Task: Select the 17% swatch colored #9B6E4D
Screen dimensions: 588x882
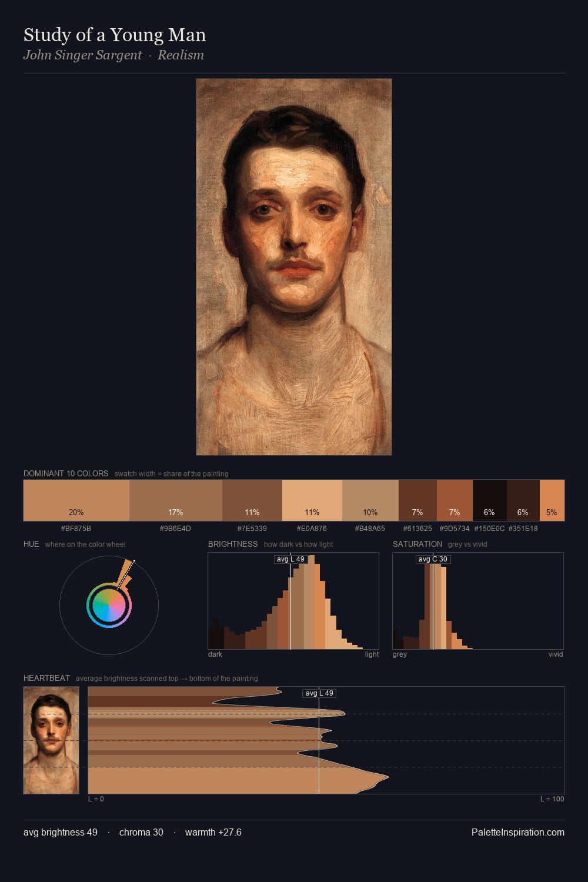Action: click(x=176, y=500)
